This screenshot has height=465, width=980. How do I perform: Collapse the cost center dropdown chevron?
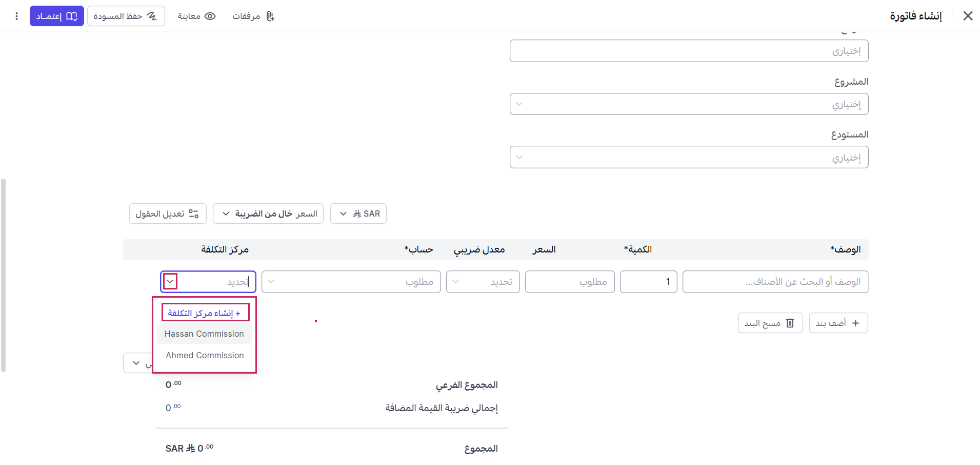point(170,281)
